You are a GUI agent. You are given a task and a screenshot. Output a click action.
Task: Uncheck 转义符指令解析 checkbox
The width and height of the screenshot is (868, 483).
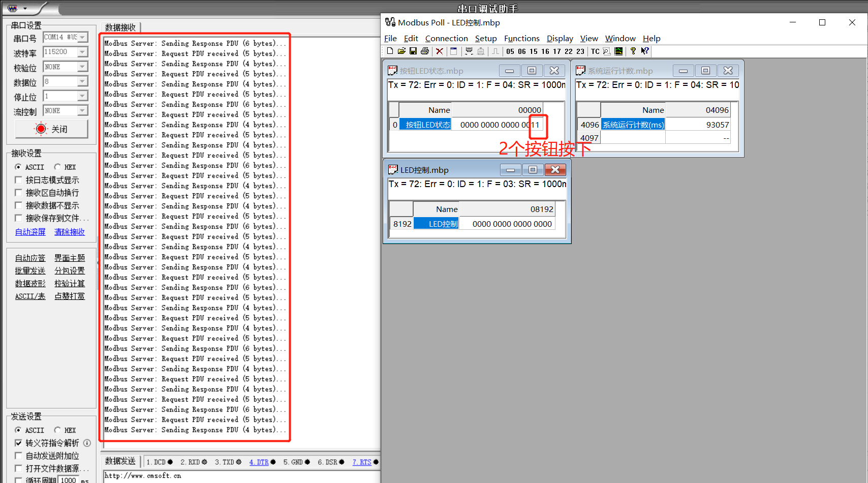(18, 443)
